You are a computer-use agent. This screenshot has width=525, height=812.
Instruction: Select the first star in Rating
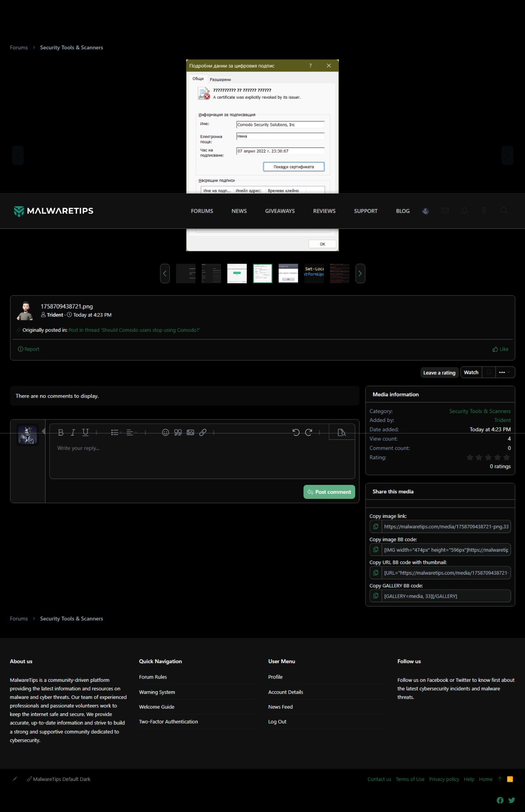point(470,458)
